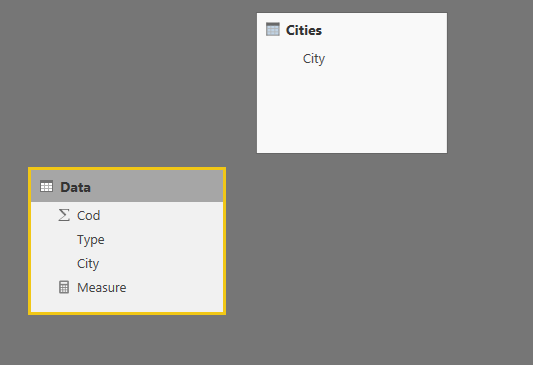Select the Cod field in Data
The height and width of the screenshot is (365, 533).
127,215
